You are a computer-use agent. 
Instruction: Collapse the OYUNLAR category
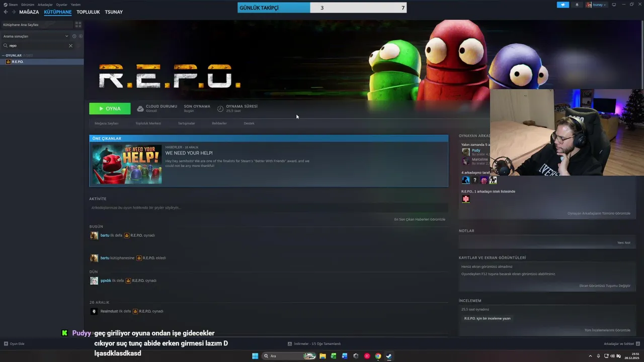[4, 55]
